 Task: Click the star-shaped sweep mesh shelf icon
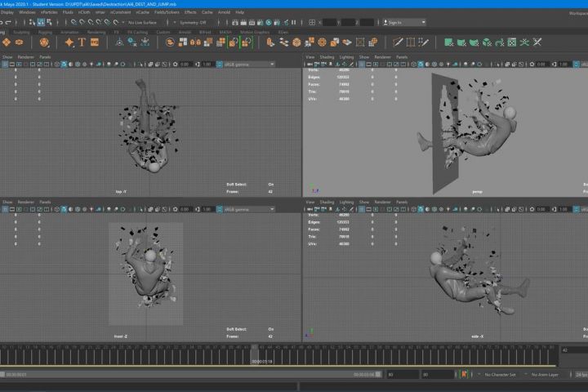[x=69, y=42]
